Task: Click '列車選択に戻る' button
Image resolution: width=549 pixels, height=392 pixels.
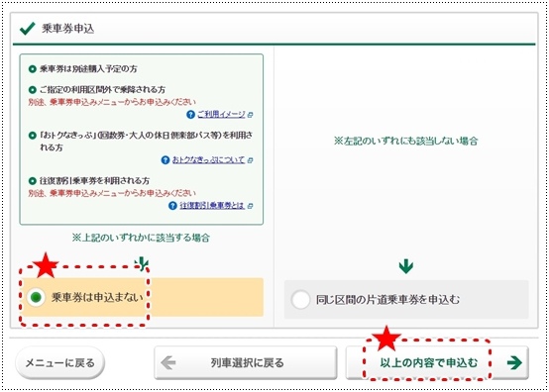Action: 246,362
